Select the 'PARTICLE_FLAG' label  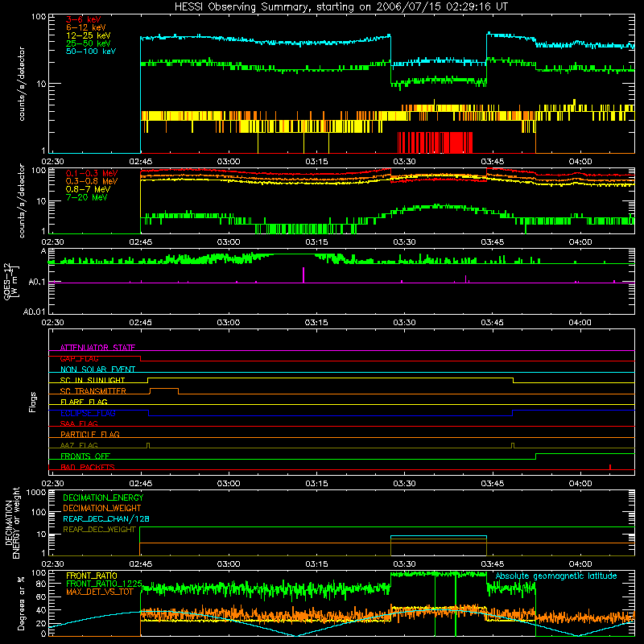[90, 434]
